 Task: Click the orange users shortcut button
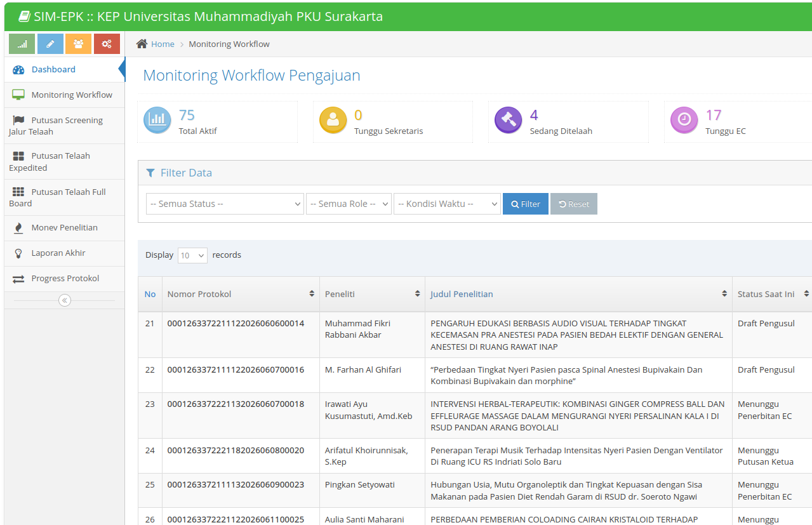pos(78,44)
